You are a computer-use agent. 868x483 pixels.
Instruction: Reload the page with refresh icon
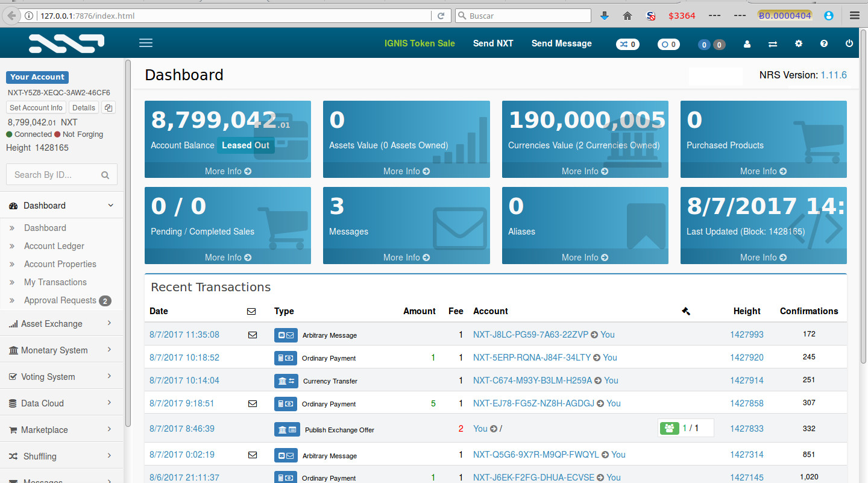click(441, 16)
